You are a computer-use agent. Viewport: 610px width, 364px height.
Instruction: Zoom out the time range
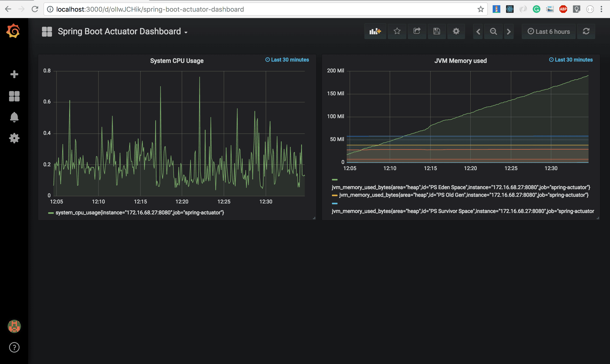[493, 31]
